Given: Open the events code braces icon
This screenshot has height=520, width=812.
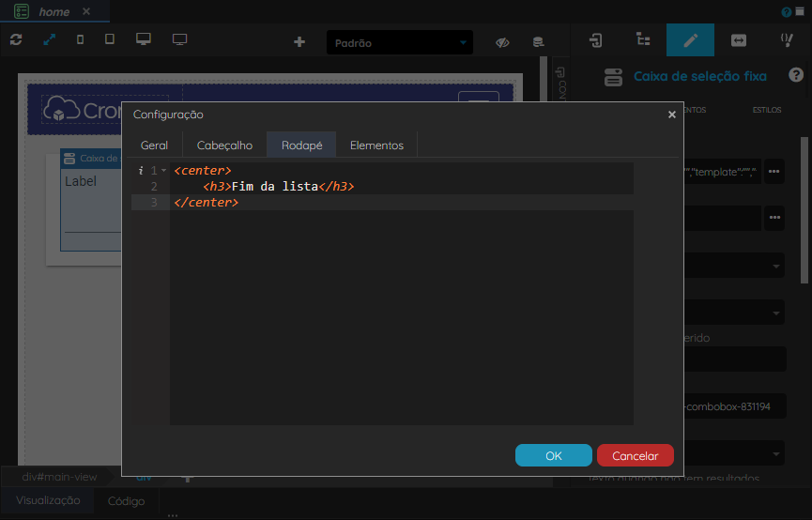Looking at the screenshot, I should tap(787, 39).
